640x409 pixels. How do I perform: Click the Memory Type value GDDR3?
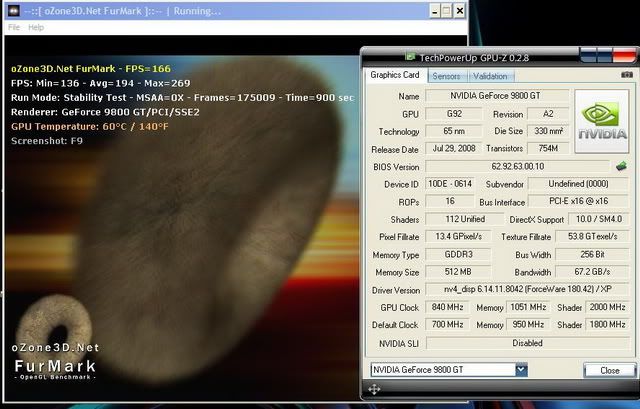pos(458,254)
